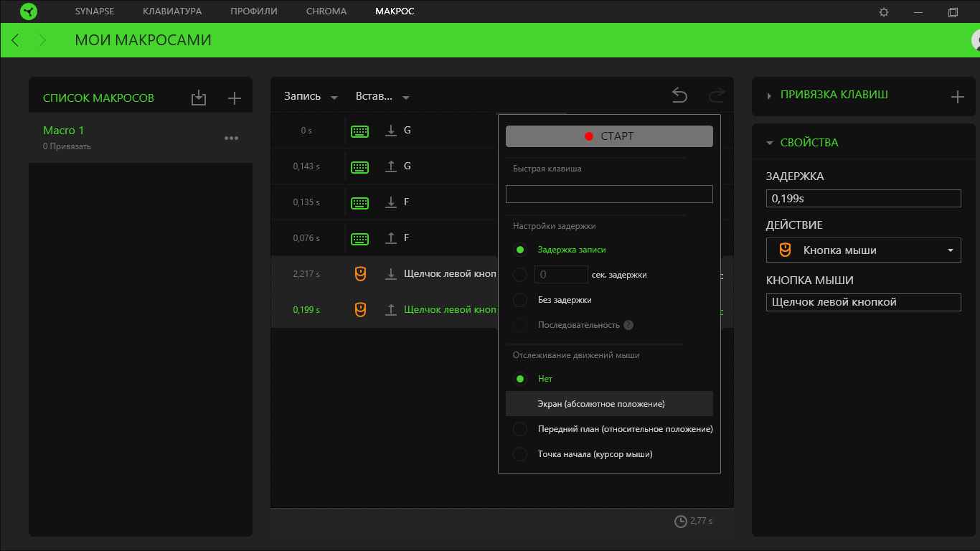Screen dimensions: 980x551
Task: Open settings gear icon in title bar
Action: click(884, 12)
